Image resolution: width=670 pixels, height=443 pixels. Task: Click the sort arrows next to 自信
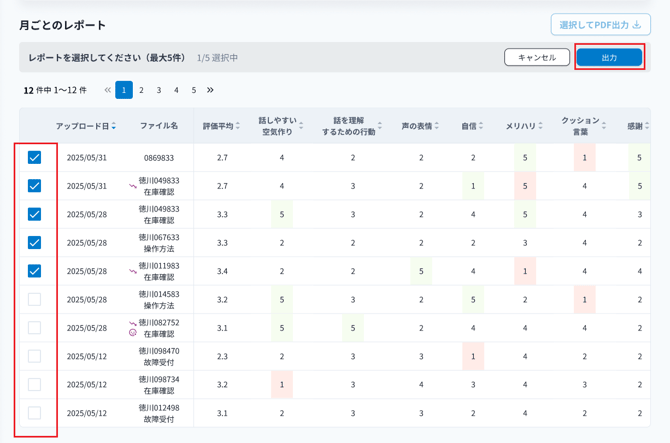point(481,126)
